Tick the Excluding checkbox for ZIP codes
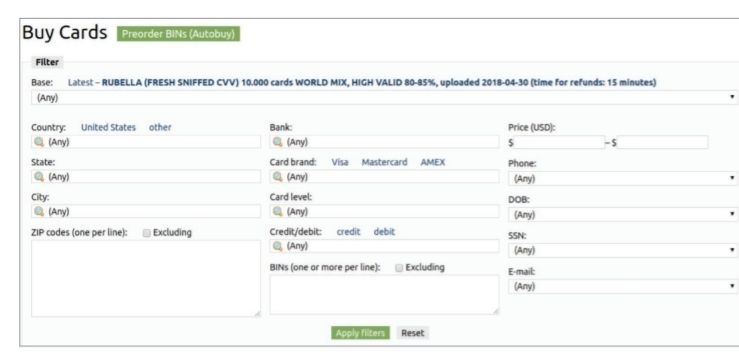This screenshot has height=360, width=739. click(147, 233)
